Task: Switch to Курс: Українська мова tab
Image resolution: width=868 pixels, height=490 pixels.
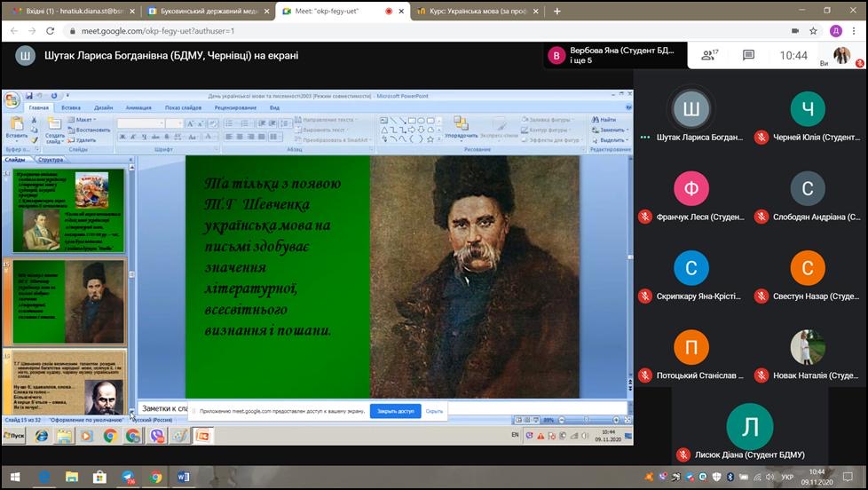Action: 477,11
